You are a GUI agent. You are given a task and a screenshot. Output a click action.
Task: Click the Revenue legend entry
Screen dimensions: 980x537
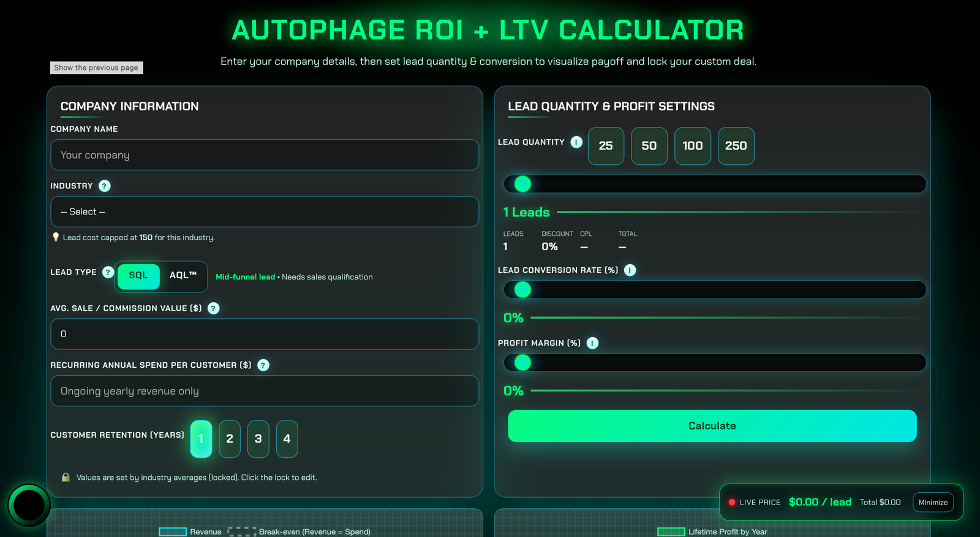tap(190, 531)
